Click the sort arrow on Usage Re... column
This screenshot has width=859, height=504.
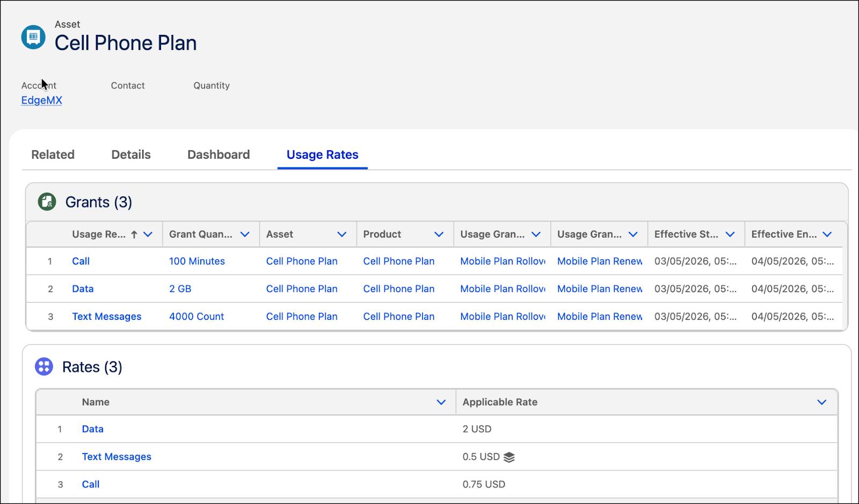tap(134, 234)
